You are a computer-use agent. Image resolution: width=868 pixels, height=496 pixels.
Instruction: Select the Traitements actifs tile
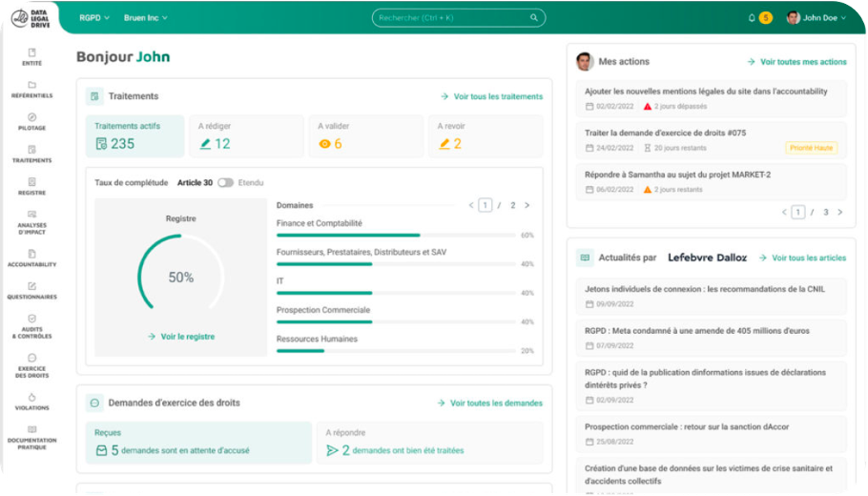click(x=134, y=136)
